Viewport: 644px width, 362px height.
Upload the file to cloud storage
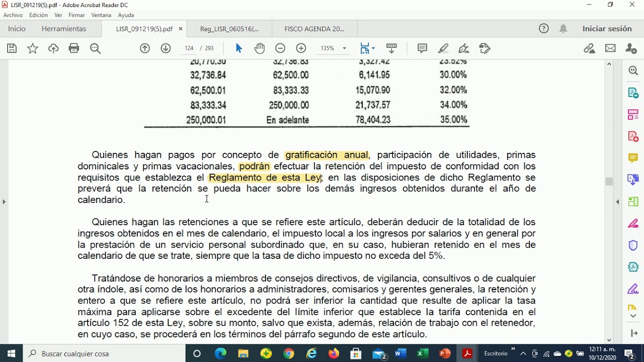tap(53, 48)
